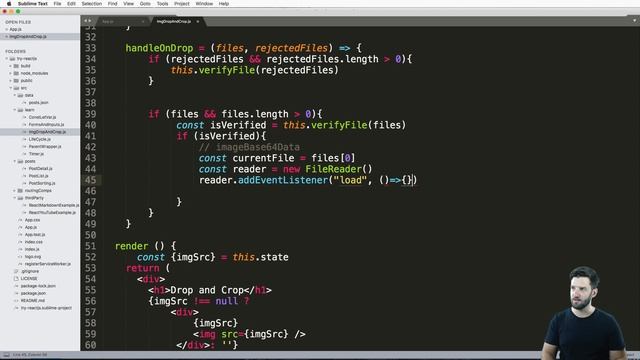
Task: Open the View menu
Action: point(129,4)
